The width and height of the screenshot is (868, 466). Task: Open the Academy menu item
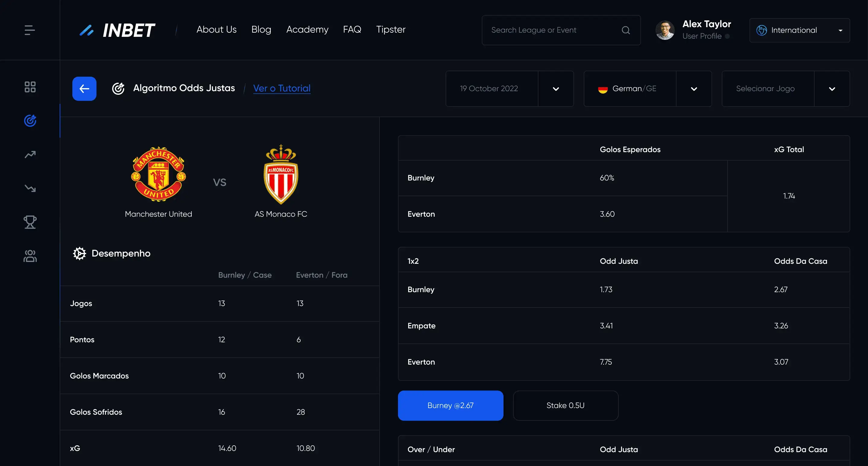[307, 30]
